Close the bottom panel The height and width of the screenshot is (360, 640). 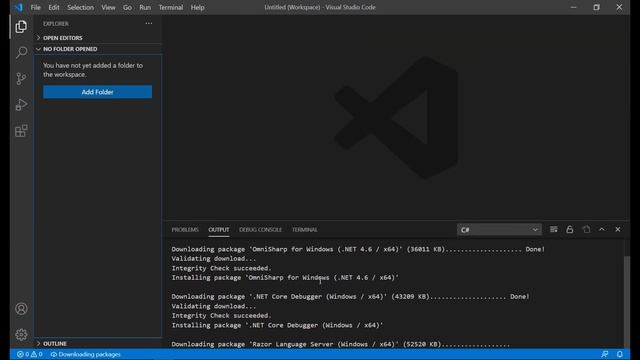(618, 229)
